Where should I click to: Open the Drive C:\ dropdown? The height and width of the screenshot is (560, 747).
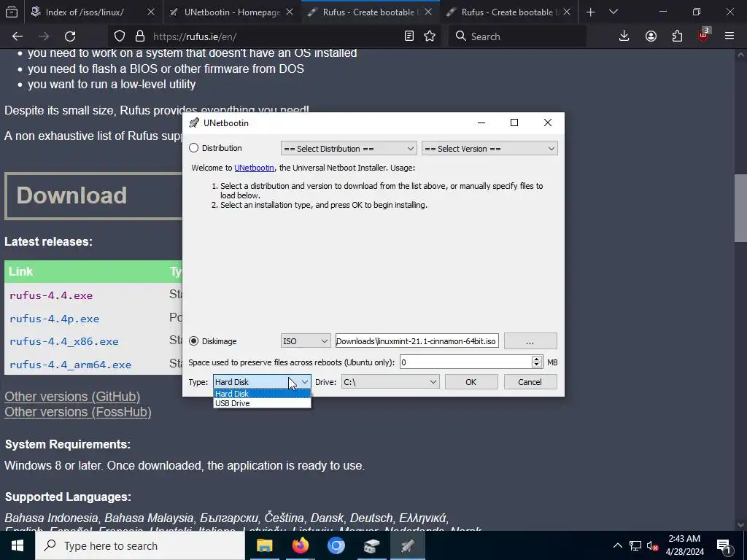point(390,382)
